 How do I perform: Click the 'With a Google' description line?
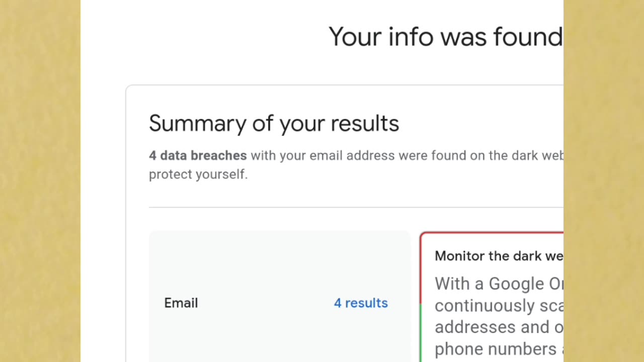click(x=499, y=284)
